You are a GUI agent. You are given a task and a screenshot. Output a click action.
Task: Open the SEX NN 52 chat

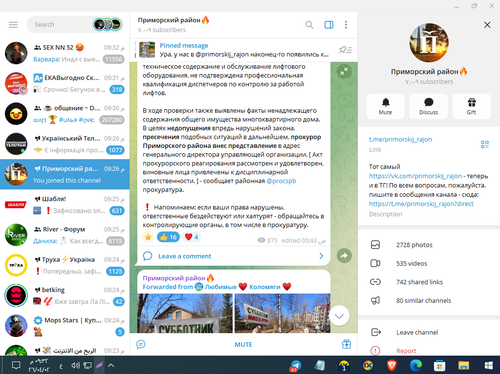(65, 53)
